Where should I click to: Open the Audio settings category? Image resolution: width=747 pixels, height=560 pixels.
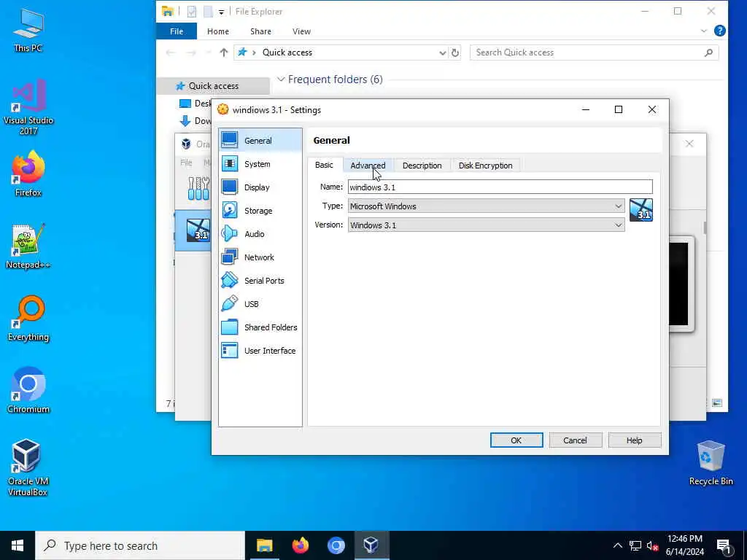(260, 234)
